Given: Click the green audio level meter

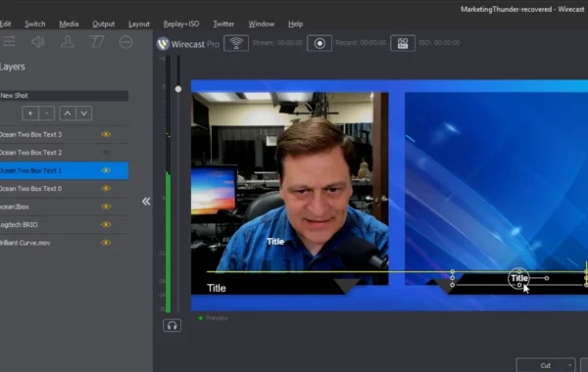Looking at the screenshot, I should [168, 242].
